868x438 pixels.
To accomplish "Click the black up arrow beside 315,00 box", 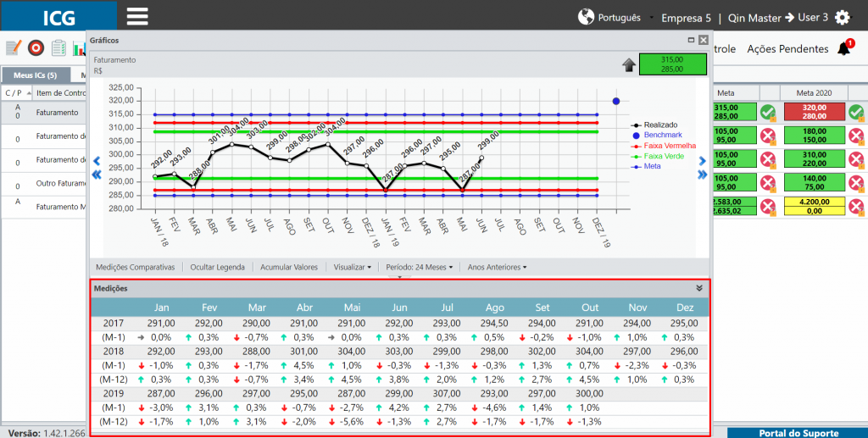I will [x=628, y=65].
